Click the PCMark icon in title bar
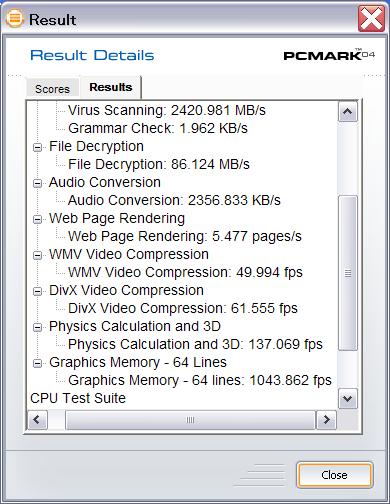The image size is (390, 504). click(x=15, y=18)
